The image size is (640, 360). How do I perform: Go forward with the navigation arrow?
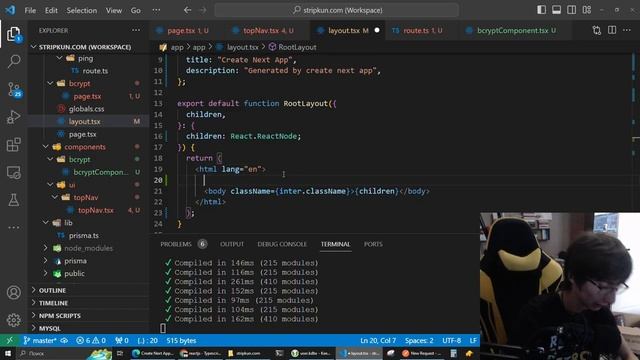tap(203, 10)
